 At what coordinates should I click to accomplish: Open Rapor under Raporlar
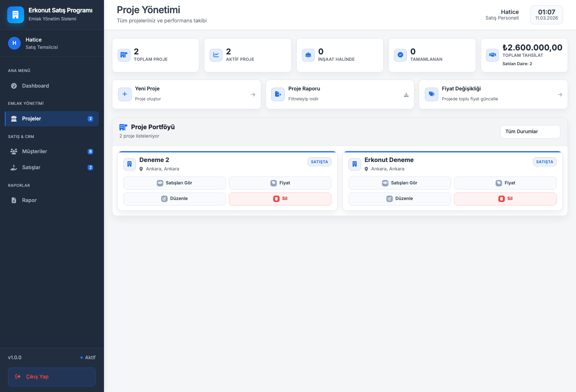[x=29, y=200]
